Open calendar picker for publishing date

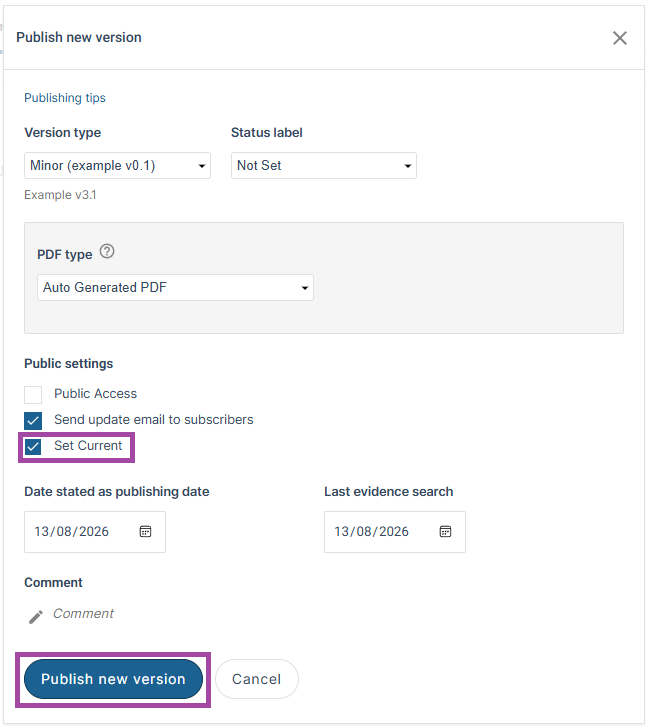click(145, 532)
